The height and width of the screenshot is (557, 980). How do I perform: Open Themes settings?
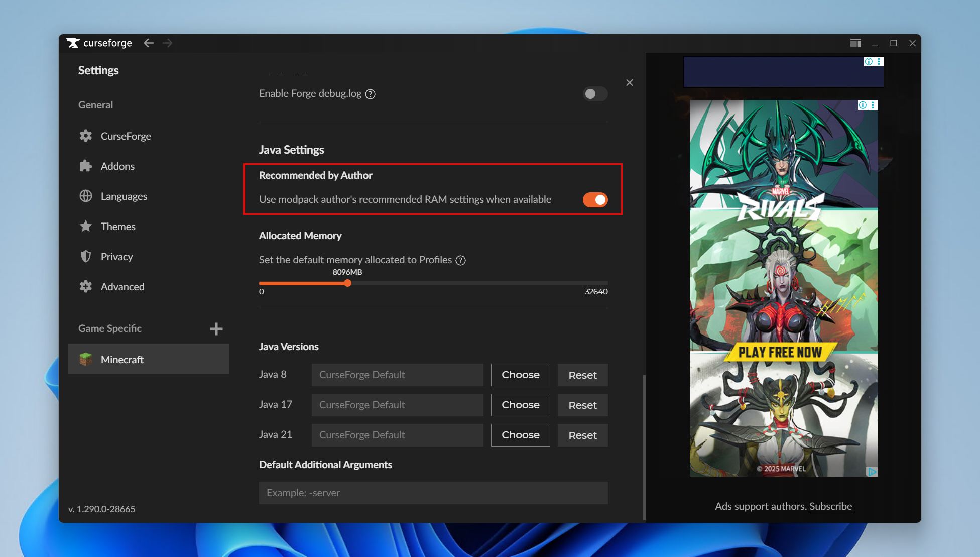pos(149,227)
